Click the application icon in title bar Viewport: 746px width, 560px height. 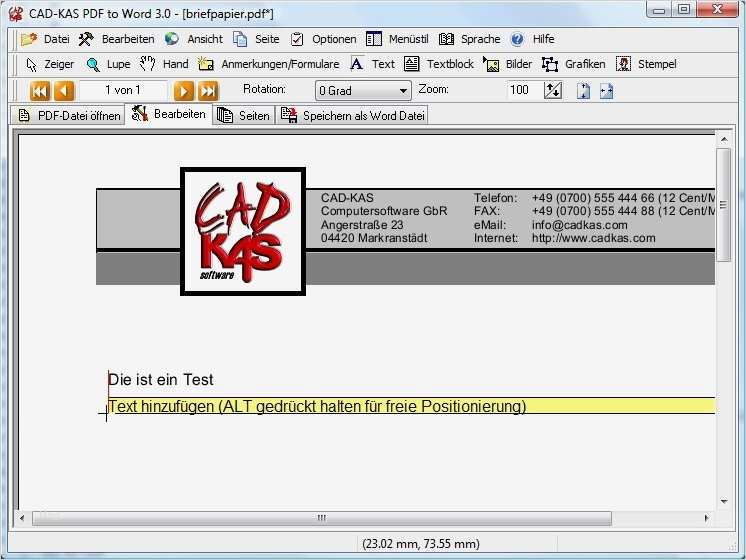[x=16, y=13]
